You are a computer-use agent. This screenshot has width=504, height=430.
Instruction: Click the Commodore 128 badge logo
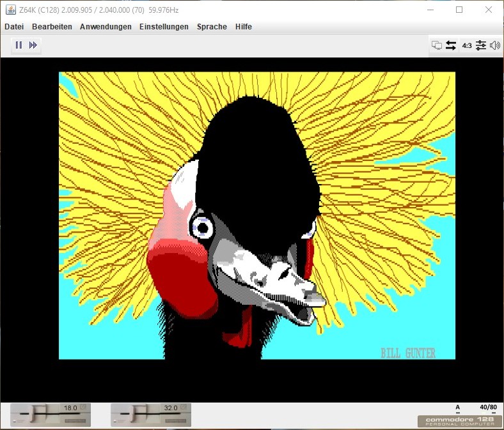tap(460, 421)
